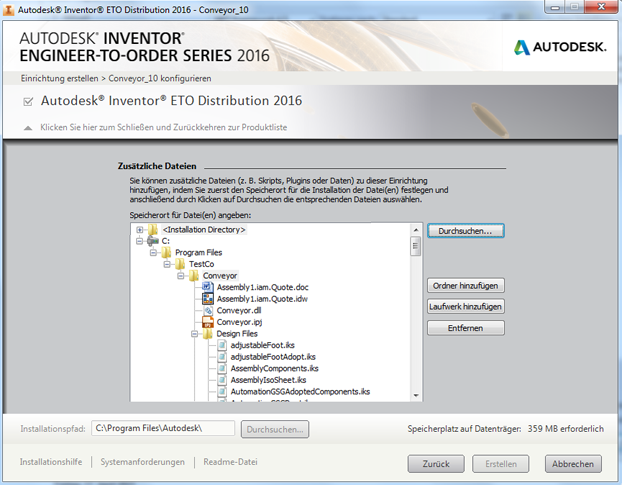Open the Systemanforderungen link
This screenshot has height=485, width=622.
pyautogui.click(x=142, y=462)
